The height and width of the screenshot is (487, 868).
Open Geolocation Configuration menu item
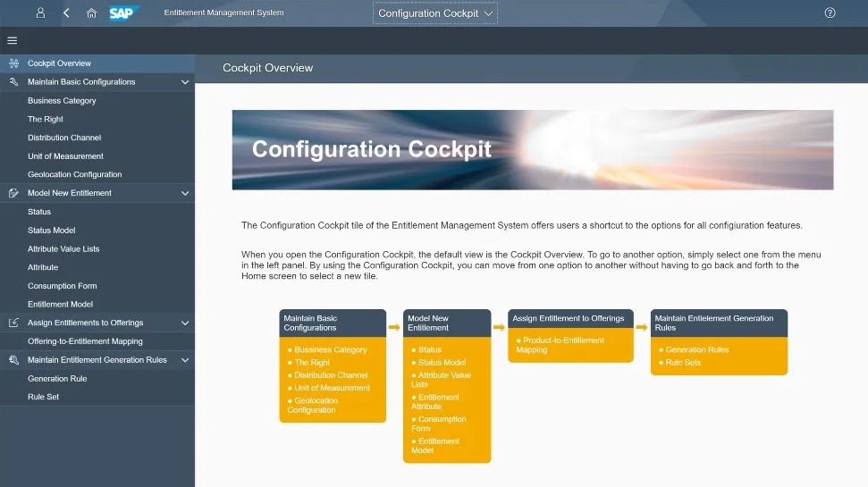pos(74,174)
